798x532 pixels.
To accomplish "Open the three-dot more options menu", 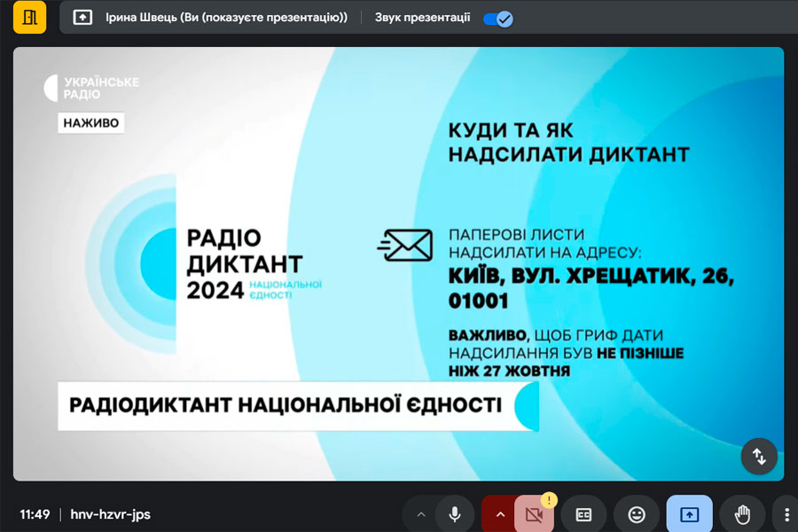I will pos(786,514).
